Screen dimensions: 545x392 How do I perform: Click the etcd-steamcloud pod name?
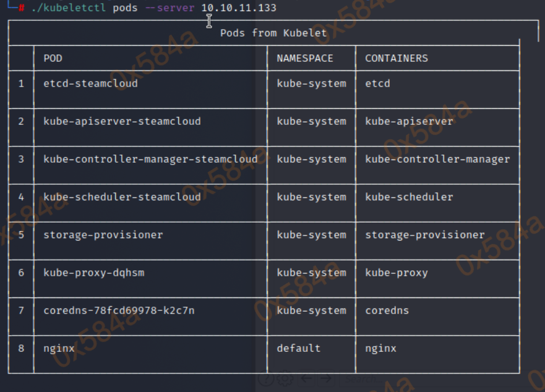point(90,83)
